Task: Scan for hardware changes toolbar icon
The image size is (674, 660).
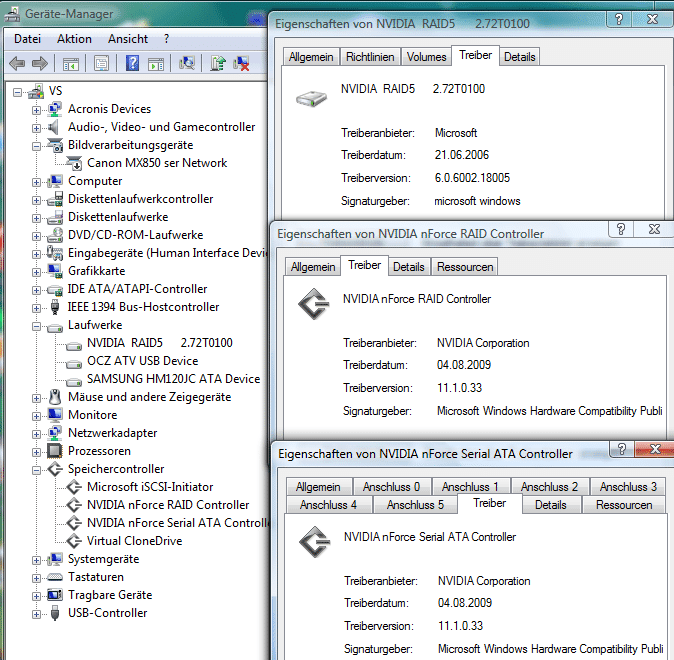Action: (x=187, y=64)
